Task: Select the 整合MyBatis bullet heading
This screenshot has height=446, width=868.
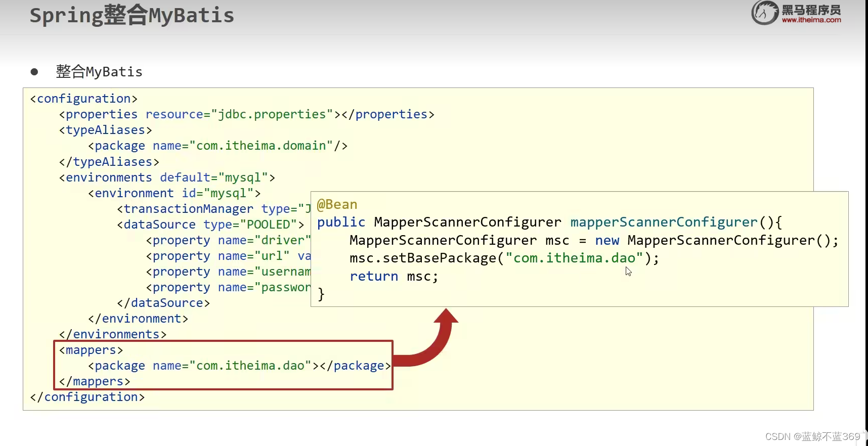Action: pyautogui.click(x=99, y=72)
